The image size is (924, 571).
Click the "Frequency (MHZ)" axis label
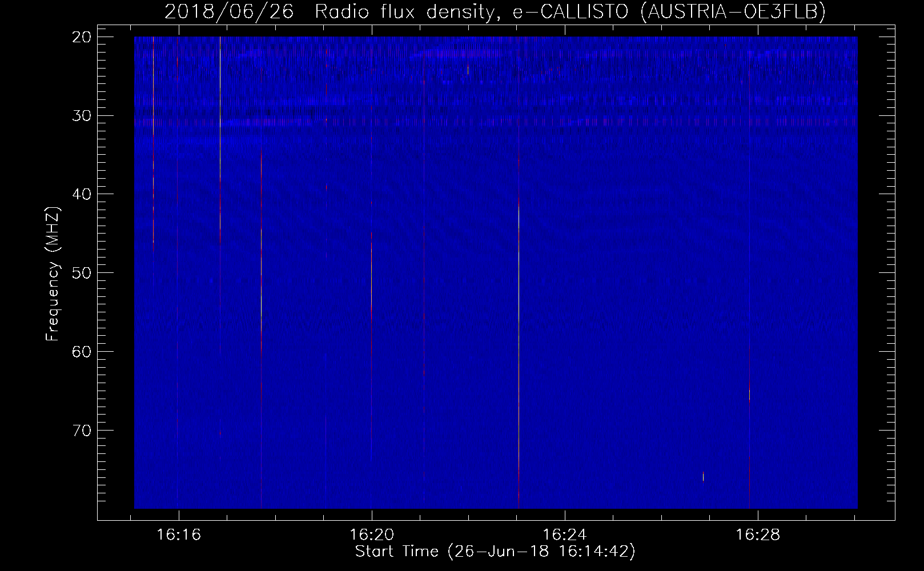(53, 274)
